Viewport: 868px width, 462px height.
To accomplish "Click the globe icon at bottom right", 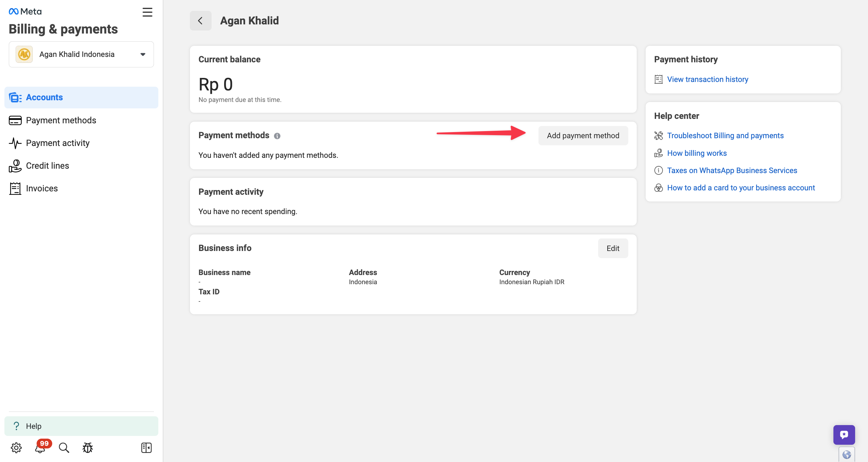I will [x=847, y=455].
